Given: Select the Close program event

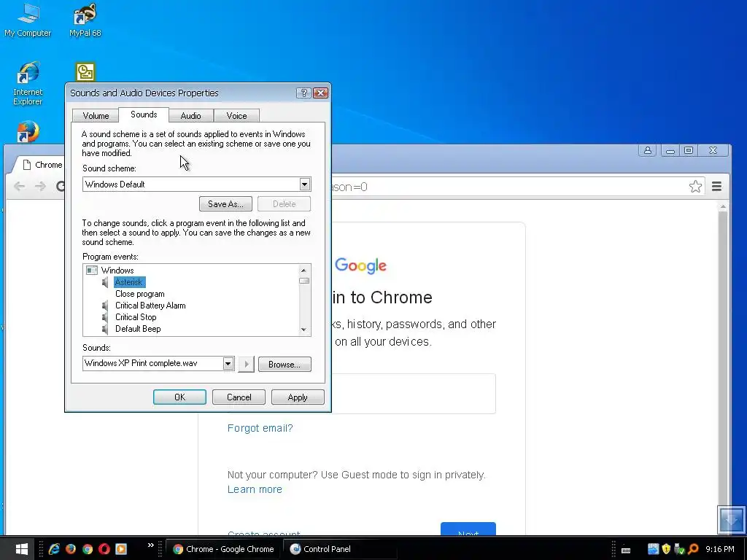Looking at the screenshot, I should 139,294.
